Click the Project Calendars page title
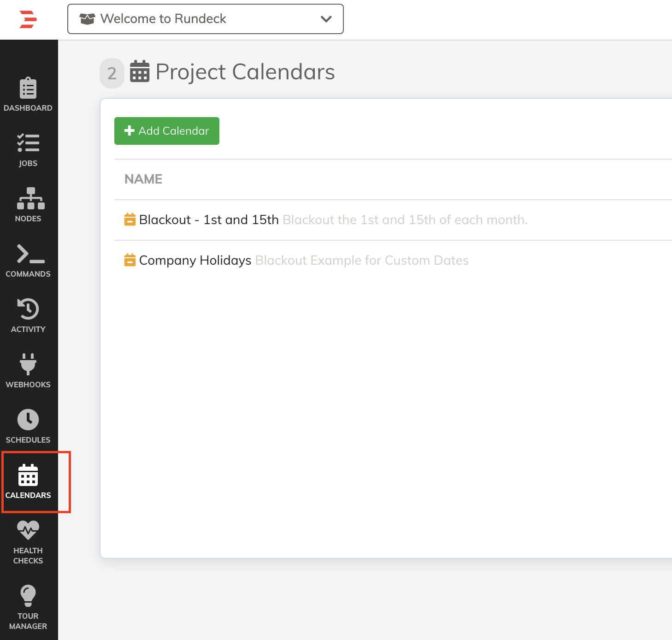The width and height of the screenshot is (672, 640). [245, 72]
